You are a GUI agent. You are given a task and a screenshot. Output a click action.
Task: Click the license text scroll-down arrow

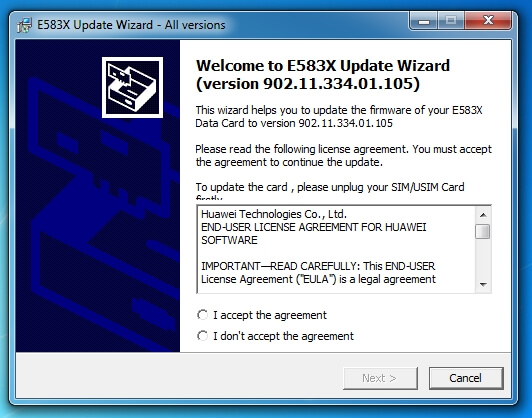coord(483,284)
